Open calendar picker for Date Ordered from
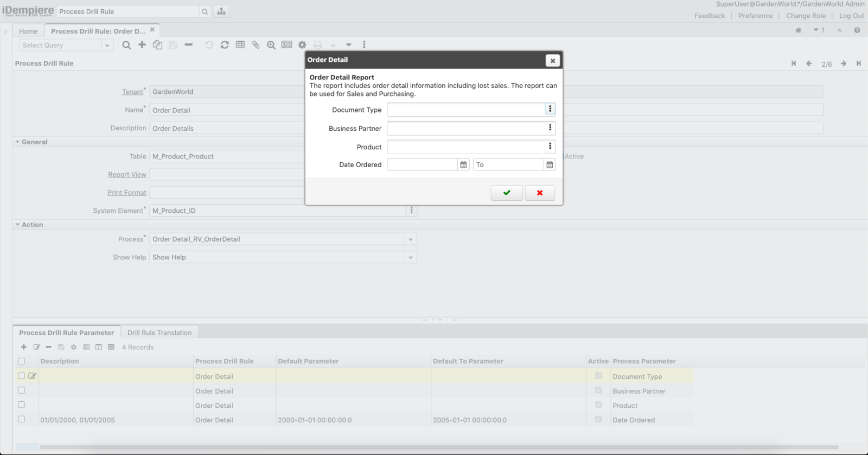 (x=463, y=165)
